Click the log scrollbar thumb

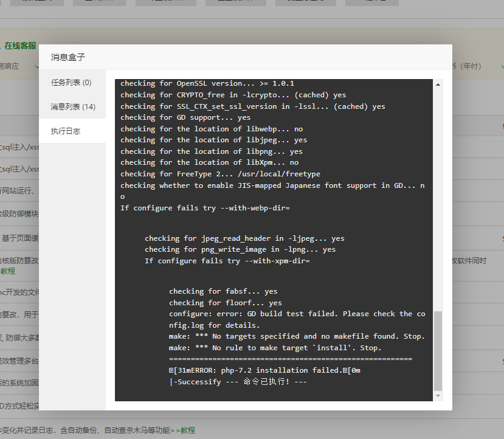point(438,351)
